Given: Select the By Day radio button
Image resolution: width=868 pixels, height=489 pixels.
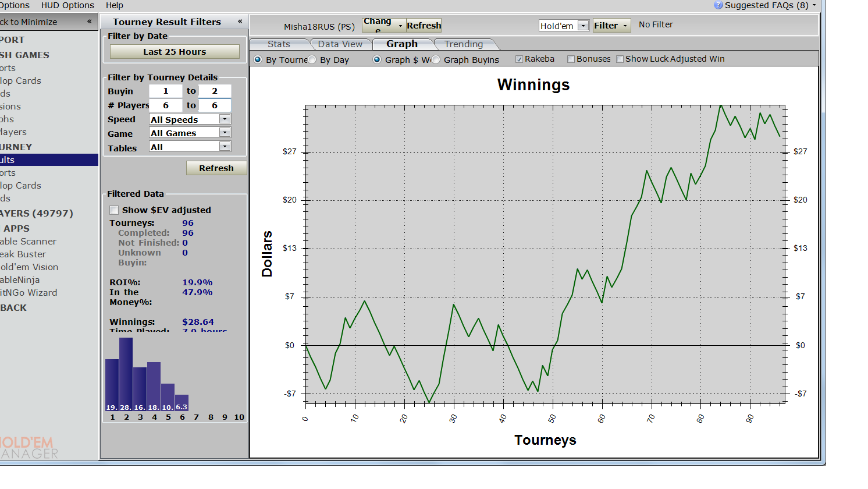Looking at the screenshot, I should [312, 60].
